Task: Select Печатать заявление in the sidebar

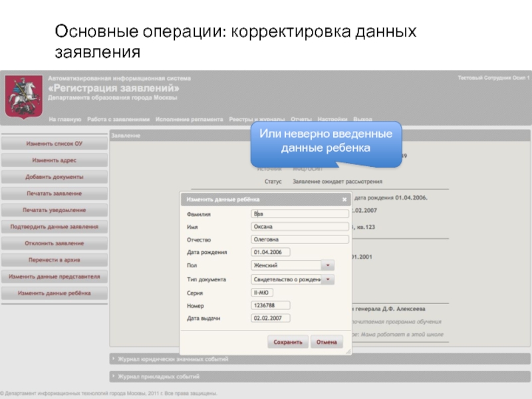Action: [x=54, y=194]
